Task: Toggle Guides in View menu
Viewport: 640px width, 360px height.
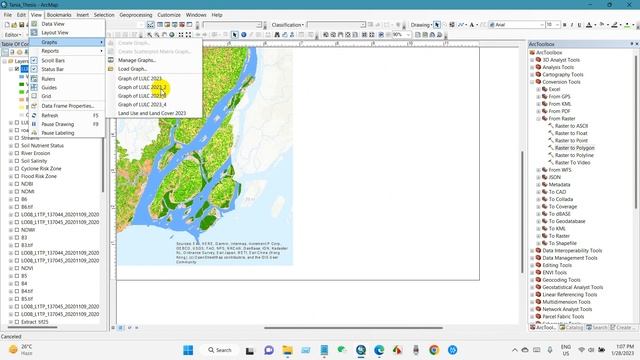Action: click(x=49, y=87)
